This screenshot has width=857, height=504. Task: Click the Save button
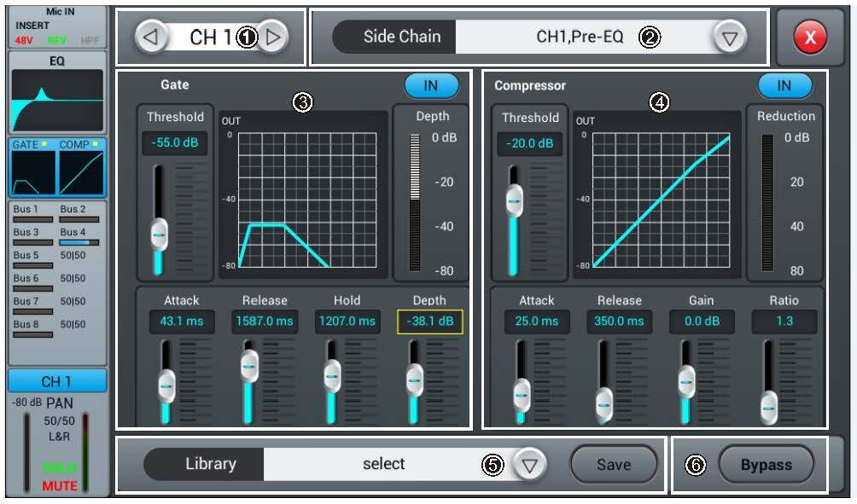point(613,465)
